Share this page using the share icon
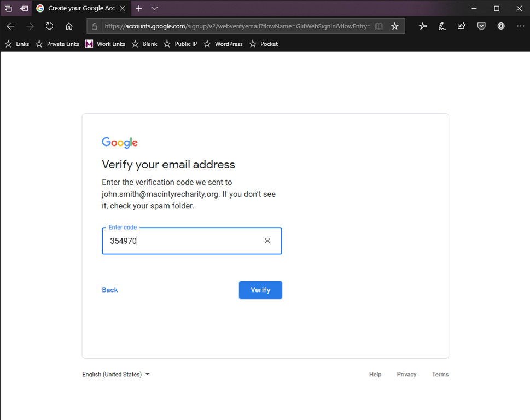Screen dimensions: 530x420 462,26
